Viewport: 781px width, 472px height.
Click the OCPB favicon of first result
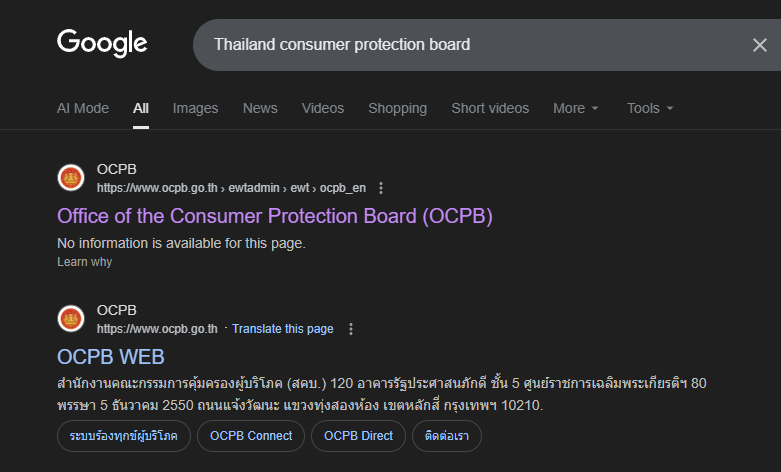[x=72, y=178]
